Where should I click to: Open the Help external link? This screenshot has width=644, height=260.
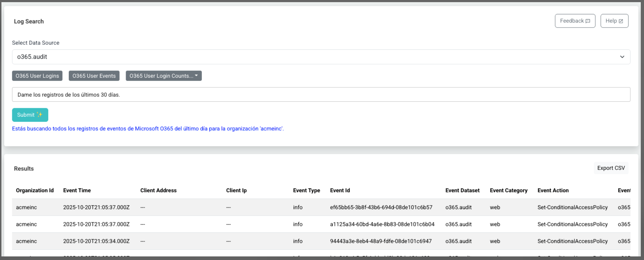[614, 21]
